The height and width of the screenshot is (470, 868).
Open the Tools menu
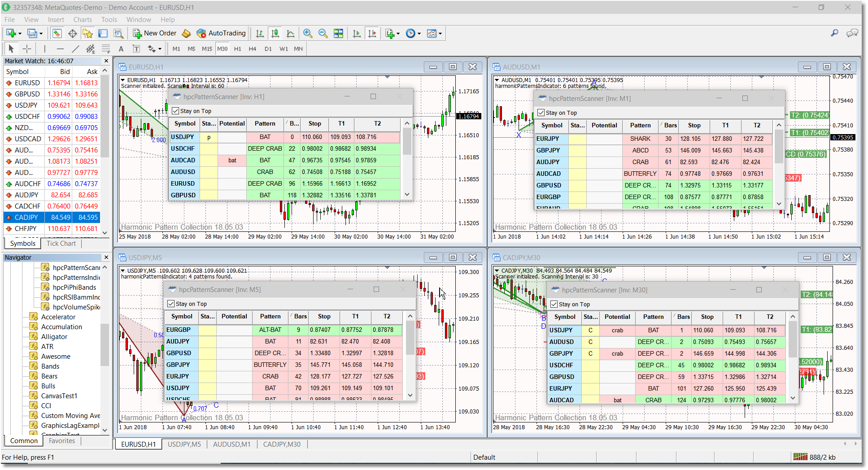click(x=109, y=20)
